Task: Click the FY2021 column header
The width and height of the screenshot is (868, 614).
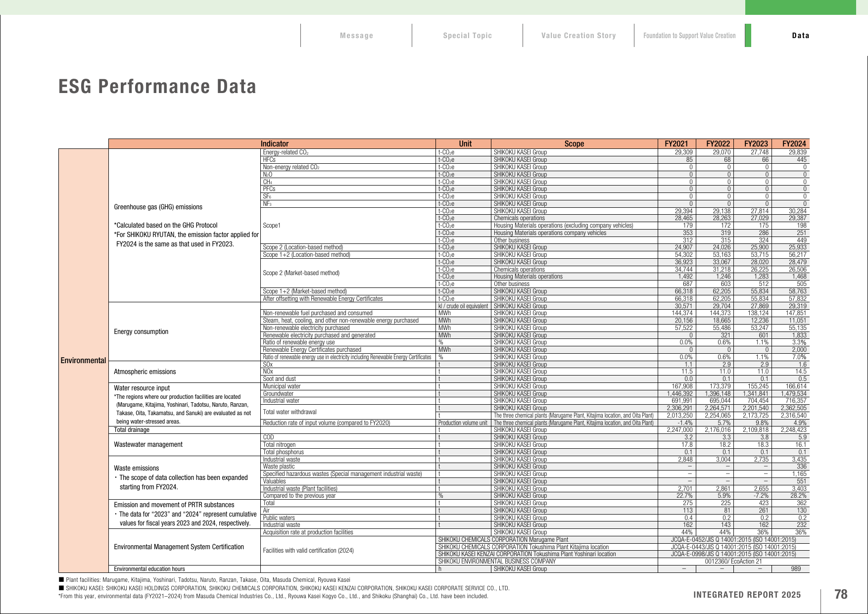Action: pos(676,143)
